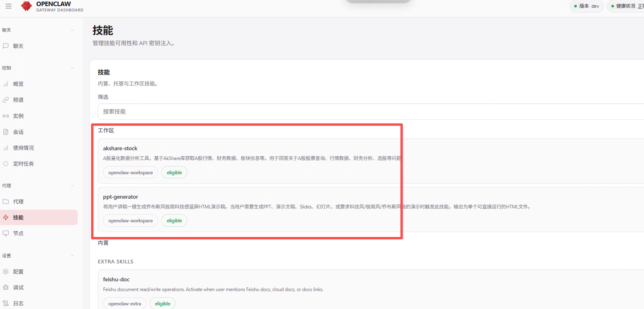The height and width of the screenshot is (309, 644).
Task: Collapse the 设置 sidebar section
Action: click(73, 256)
